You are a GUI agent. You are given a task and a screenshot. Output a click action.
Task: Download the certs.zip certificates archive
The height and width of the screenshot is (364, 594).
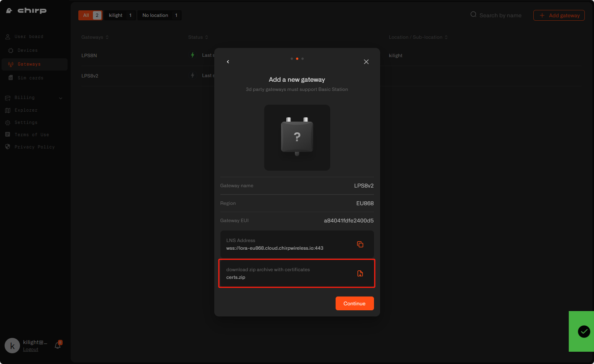pos(360,273)
